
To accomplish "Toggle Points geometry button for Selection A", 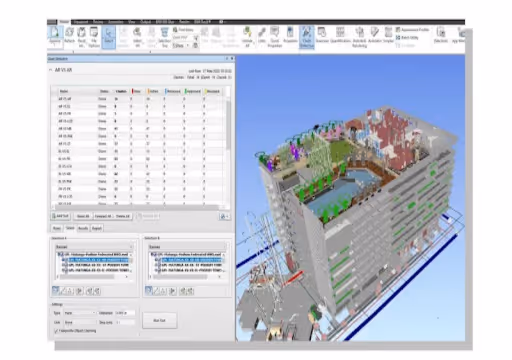I will (x=70, y=291).
